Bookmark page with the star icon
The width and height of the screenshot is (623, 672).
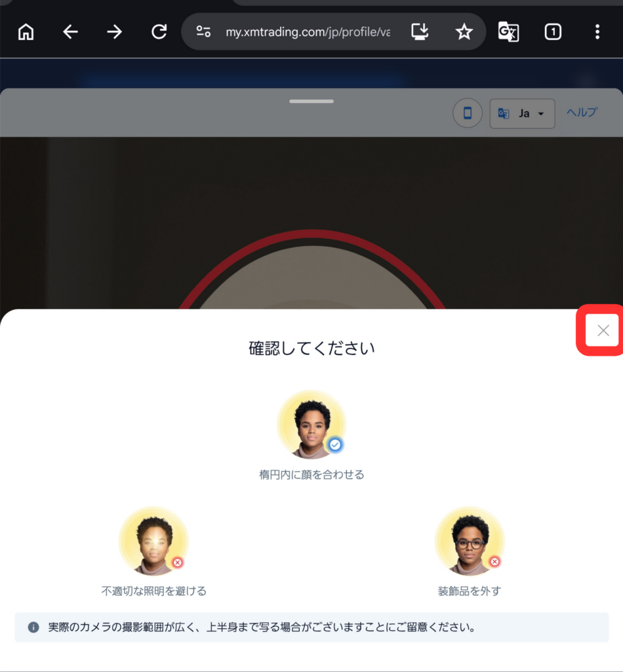[x=464, y=31]
